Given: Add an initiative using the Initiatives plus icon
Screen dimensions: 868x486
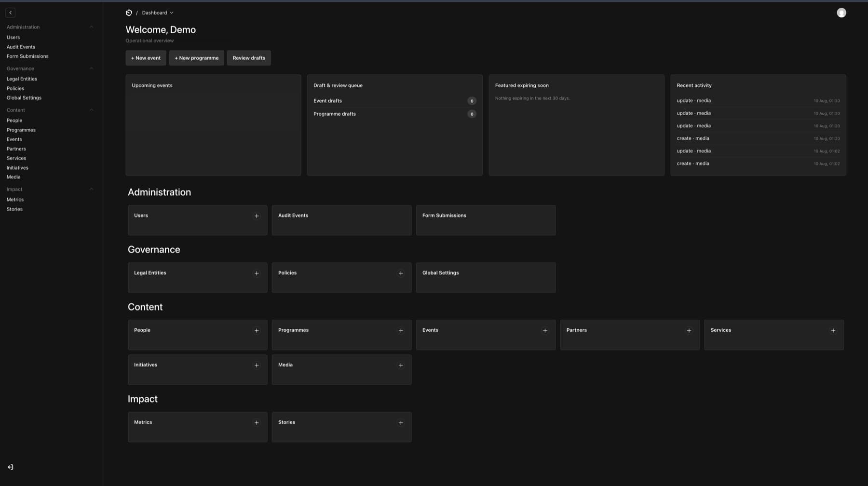Looking at the screenshot, I should (x=257, y=365).
